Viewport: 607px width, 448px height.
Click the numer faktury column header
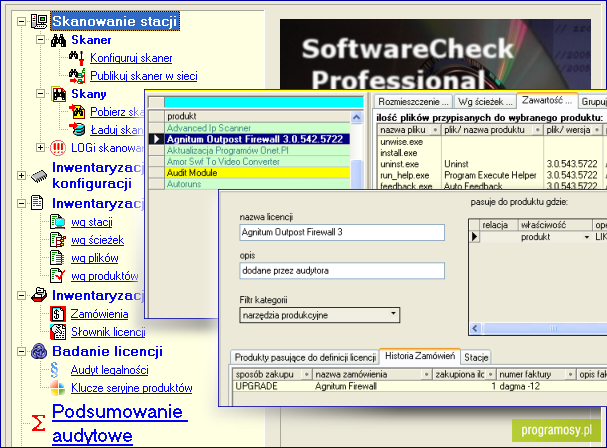click(x=536, y=374)
